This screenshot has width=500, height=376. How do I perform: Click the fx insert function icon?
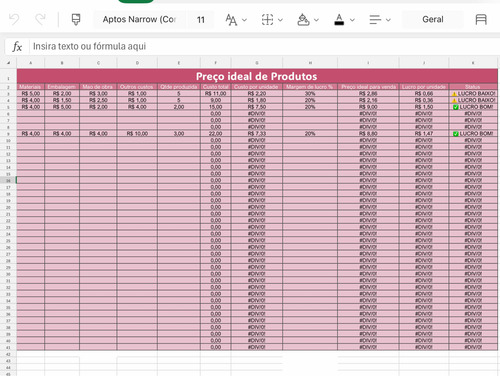pos(17,47)
